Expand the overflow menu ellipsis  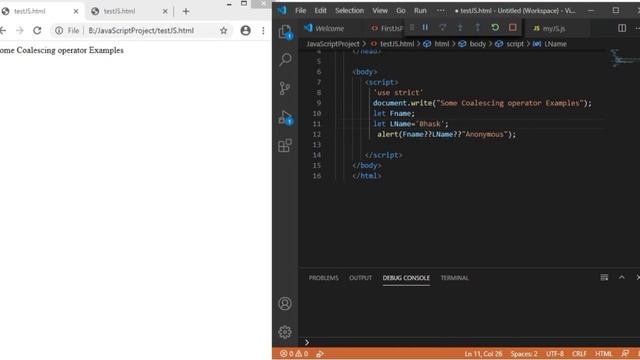(x=441, y=11)
